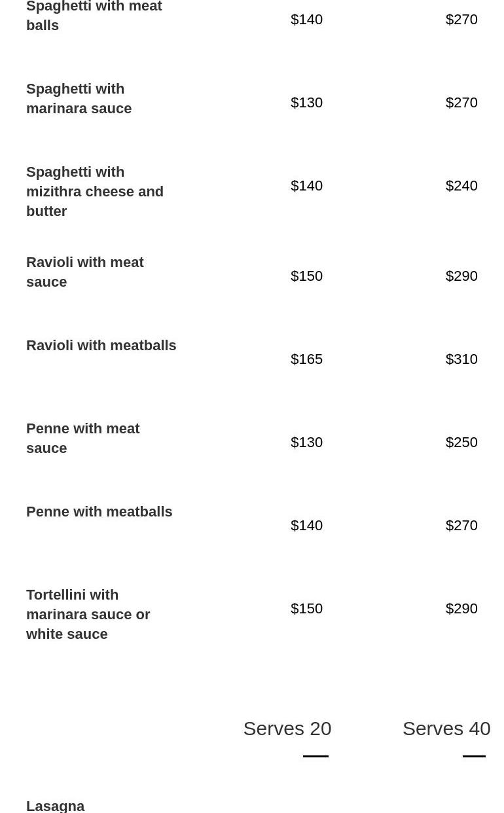Image resolution: width=504 pixels, height=813 pixels.
Task: Click the Spaghetti with meat balls item
Action: point(94,16)
